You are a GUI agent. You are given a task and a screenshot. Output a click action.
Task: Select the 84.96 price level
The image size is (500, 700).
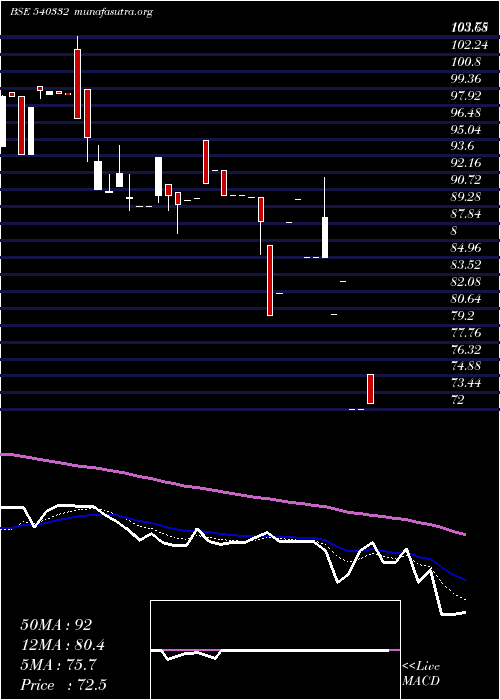coord(466,247)
